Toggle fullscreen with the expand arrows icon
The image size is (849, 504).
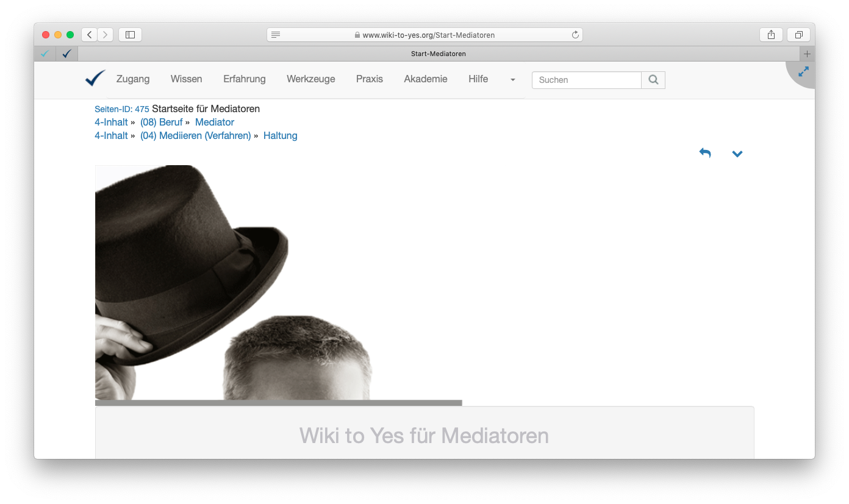point(803,72)
